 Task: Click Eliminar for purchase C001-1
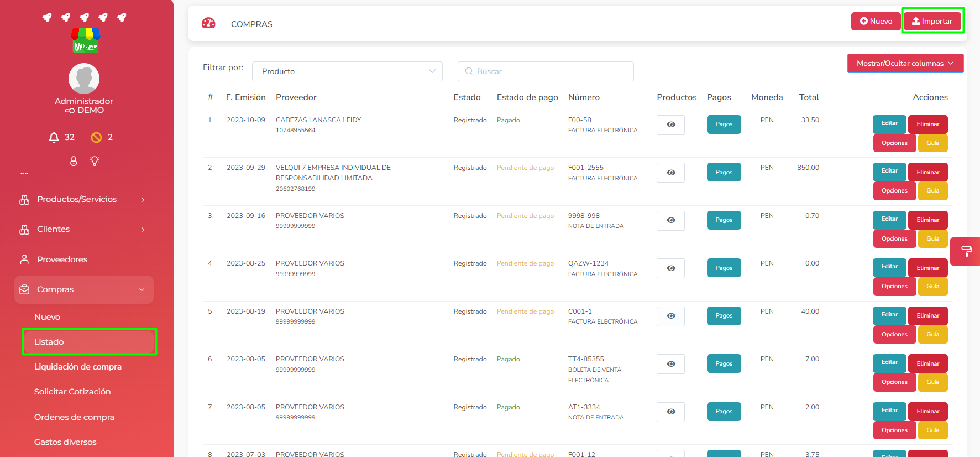928,315
